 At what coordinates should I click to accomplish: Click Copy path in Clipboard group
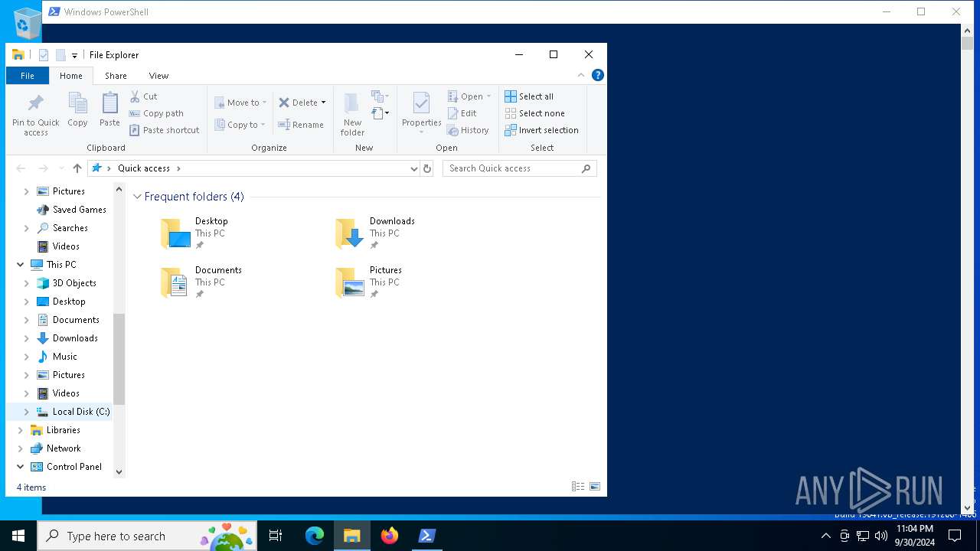tap(156, 113)
